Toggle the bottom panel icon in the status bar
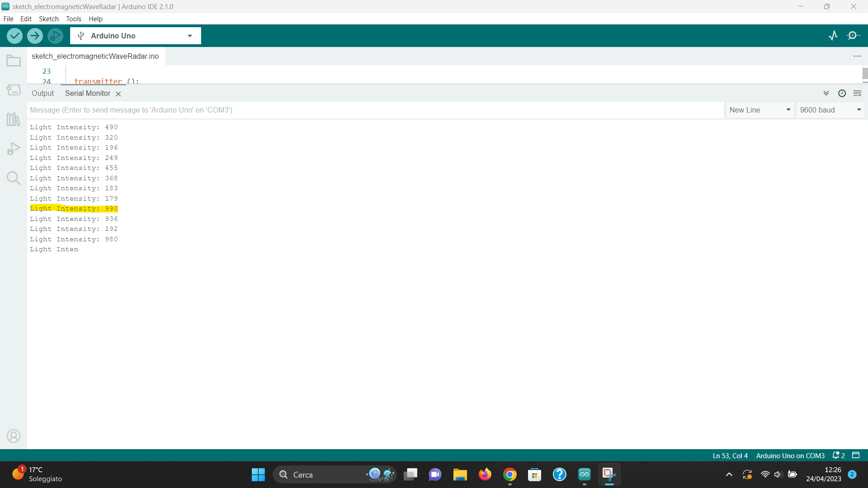Screen dimensions: 868x488 (856, 455)
